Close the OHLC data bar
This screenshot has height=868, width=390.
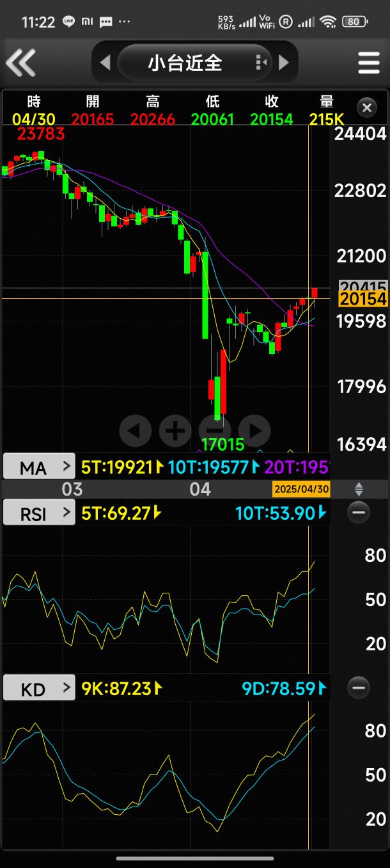[x=366, y=108]
